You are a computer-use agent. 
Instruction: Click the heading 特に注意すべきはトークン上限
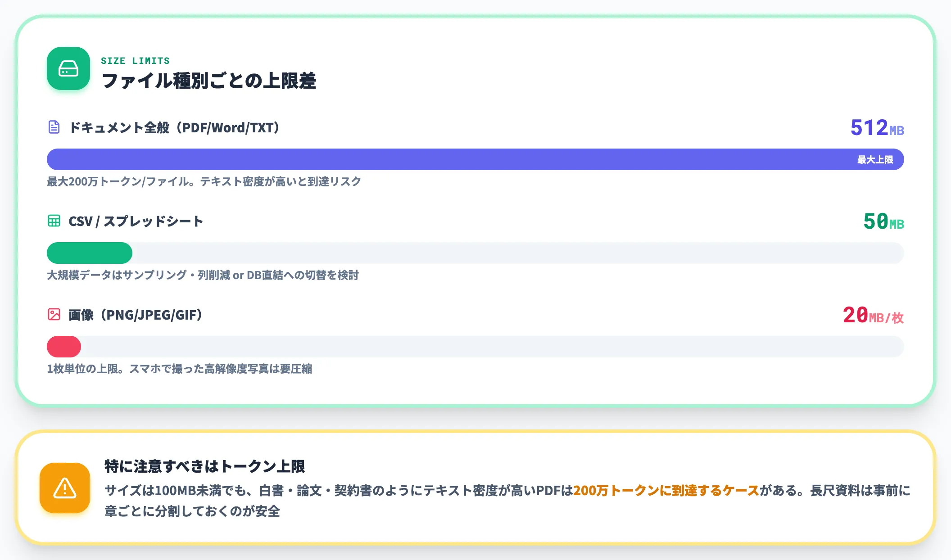pyautogui.click(x=205, y=466)
